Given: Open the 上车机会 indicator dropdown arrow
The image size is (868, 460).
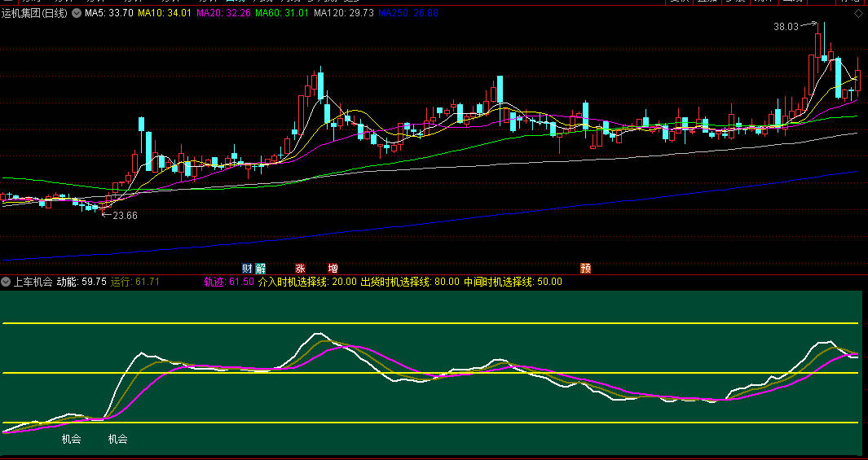Looking at the screenshot, I should click(x=6, y=283).
